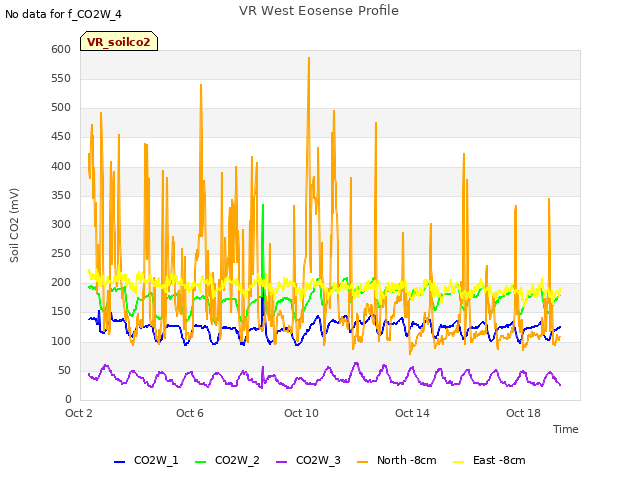This screenshot has width=640, height=480.
Task: Click the 200 y-axis tick label
Action: [x=61, y=282]
